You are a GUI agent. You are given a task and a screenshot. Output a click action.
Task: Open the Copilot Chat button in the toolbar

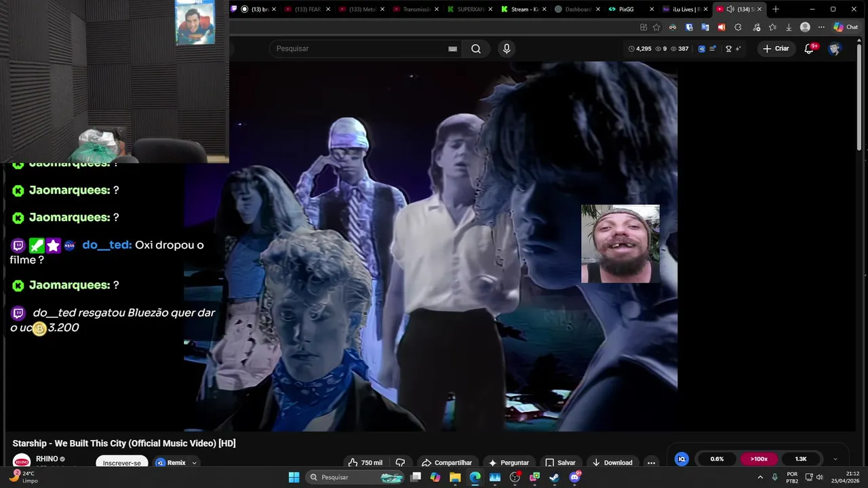coord(848,27)
